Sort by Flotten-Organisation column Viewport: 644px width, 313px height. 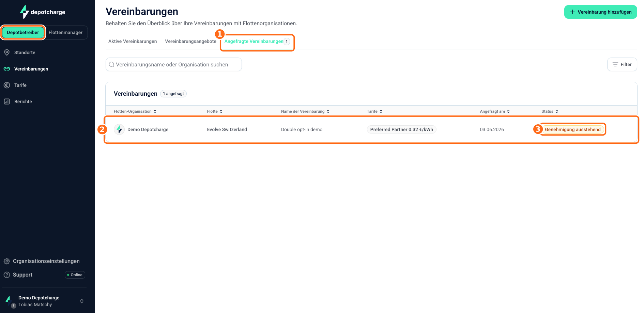pos(135,111)
